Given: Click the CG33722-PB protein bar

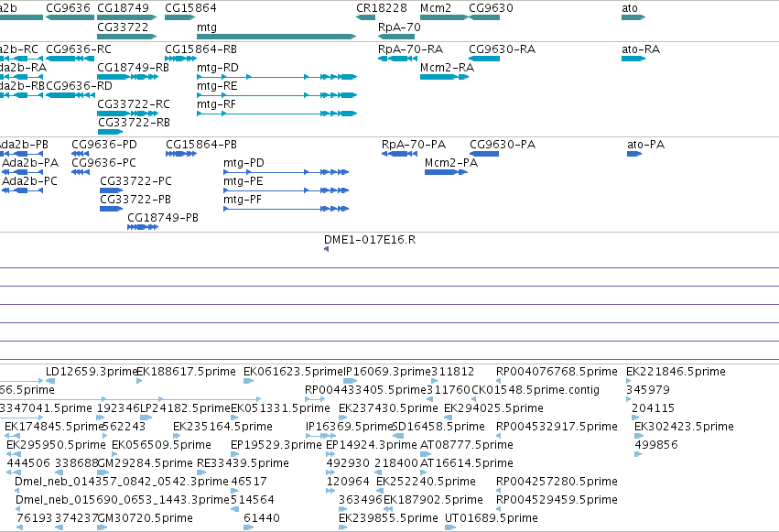Looking at the screenshot, I should 112,209.
